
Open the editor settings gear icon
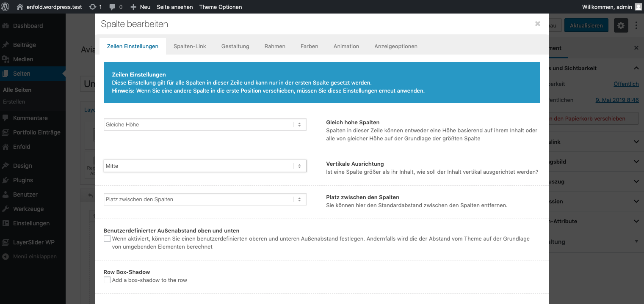(621, 25)
